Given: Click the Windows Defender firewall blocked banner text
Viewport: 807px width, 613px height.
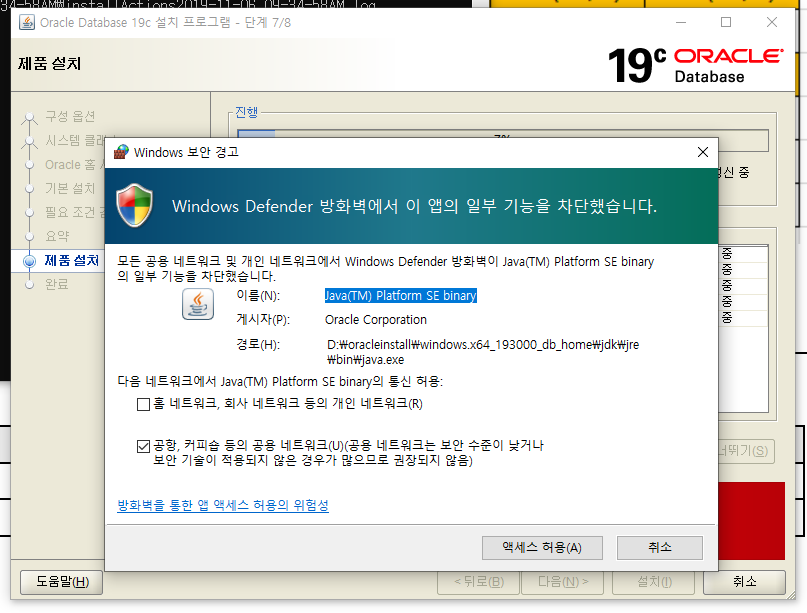Looking at the screenshot, I should click(x=414, y=206).
